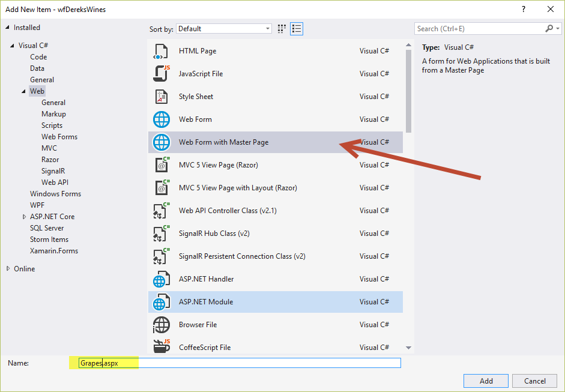Open the Sort by Default dropdown
Image resolution: width=565 pixels, height=392 pixels.
224,29
